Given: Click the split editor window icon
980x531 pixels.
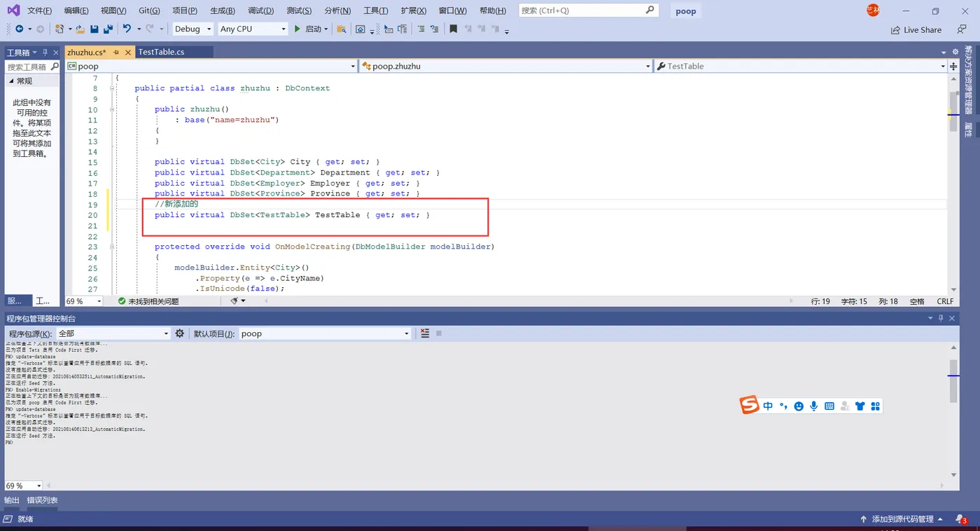Looking at the screenshot, I should pos(953,66).
